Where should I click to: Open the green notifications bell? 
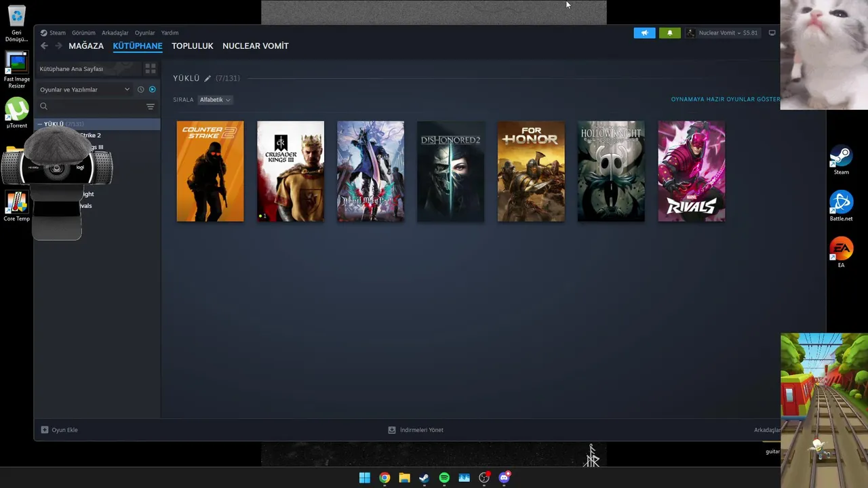(x=669, y=33)
